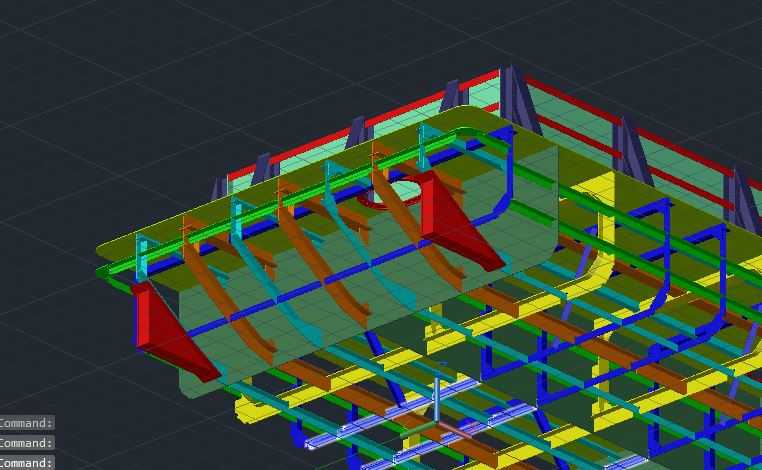Select the red circular ring opening on the deck

pyautogui.click(x=391, y=194)
